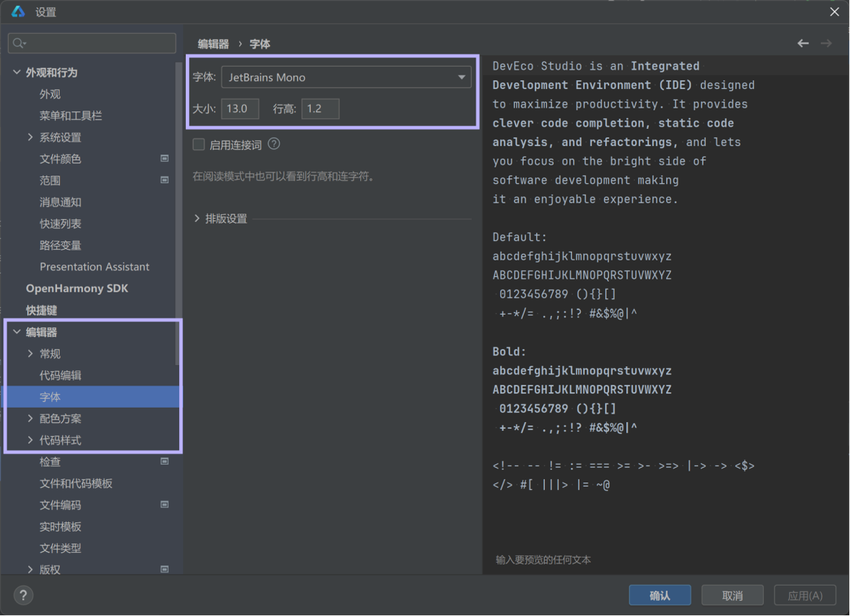850x616 pixels.
Task: Click the search magnifier icon in settings search
Action: 19,43
